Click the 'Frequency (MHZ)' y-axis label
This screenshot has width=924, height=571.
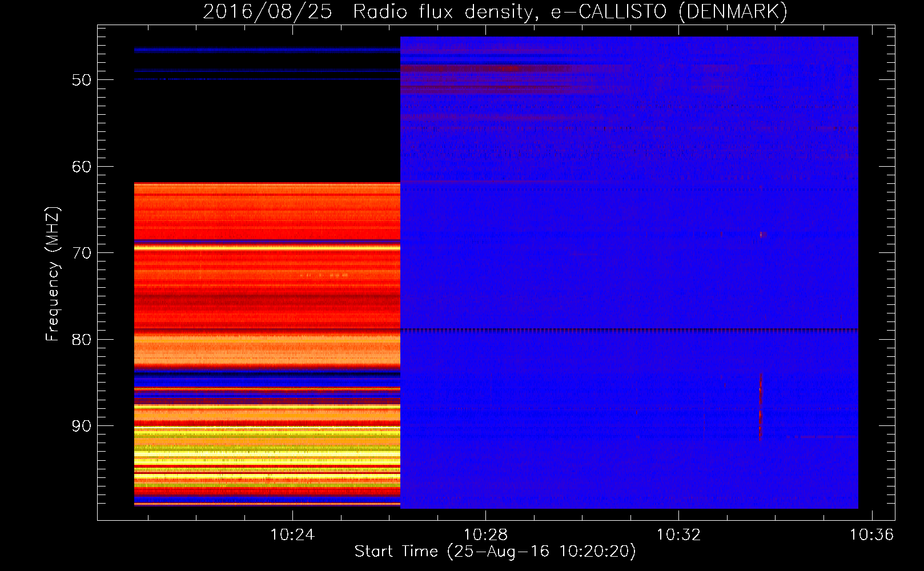tap(53, 274)
